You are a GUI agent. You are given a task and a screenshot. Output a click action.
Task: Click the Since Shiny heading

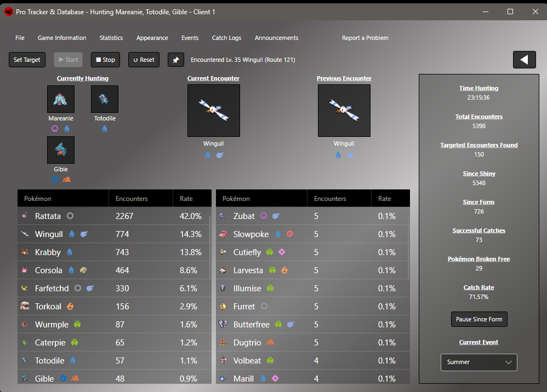point(478,174)
